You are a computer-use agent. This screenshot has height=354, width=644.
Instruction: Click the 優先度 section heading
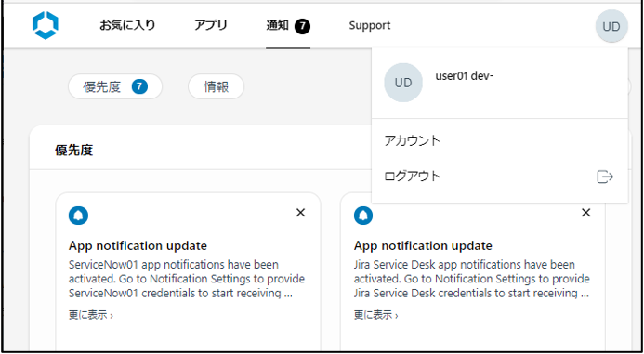(74, 151)
